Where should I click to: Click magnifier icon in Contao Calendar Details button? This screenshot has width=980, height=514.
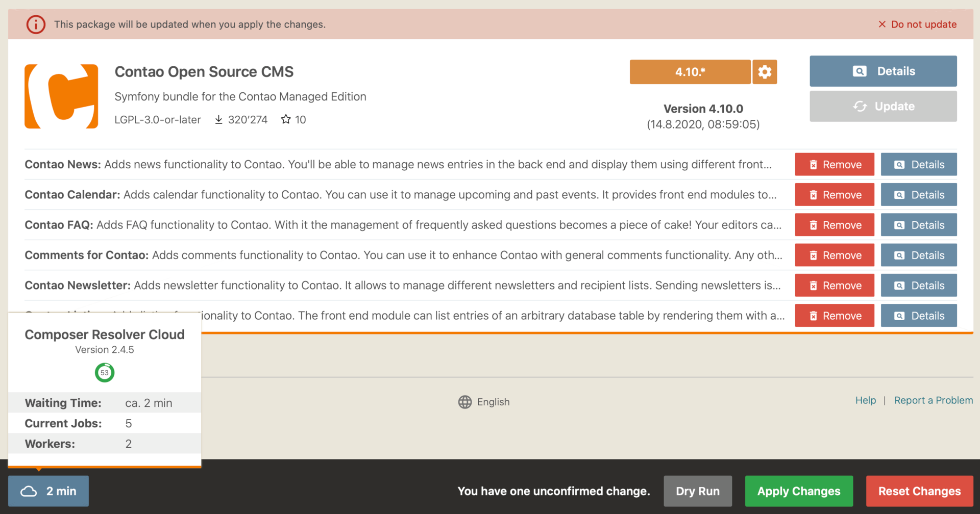pos(899,195)
